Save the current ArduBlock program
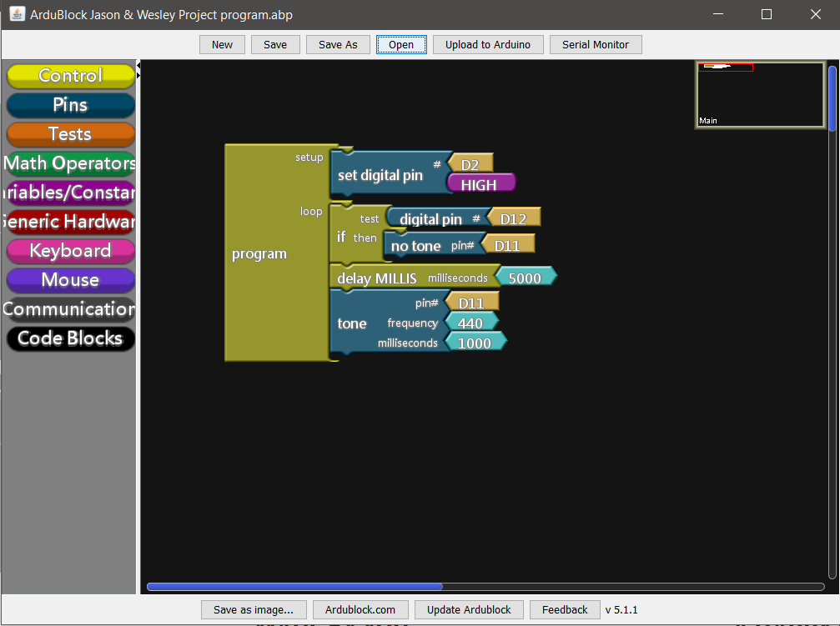 coord(274,44)
